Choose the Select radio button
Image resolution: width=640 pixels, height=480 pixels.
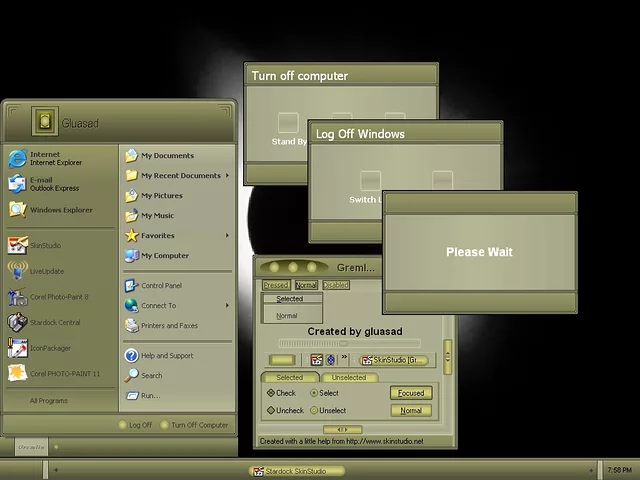click(314, 393)
